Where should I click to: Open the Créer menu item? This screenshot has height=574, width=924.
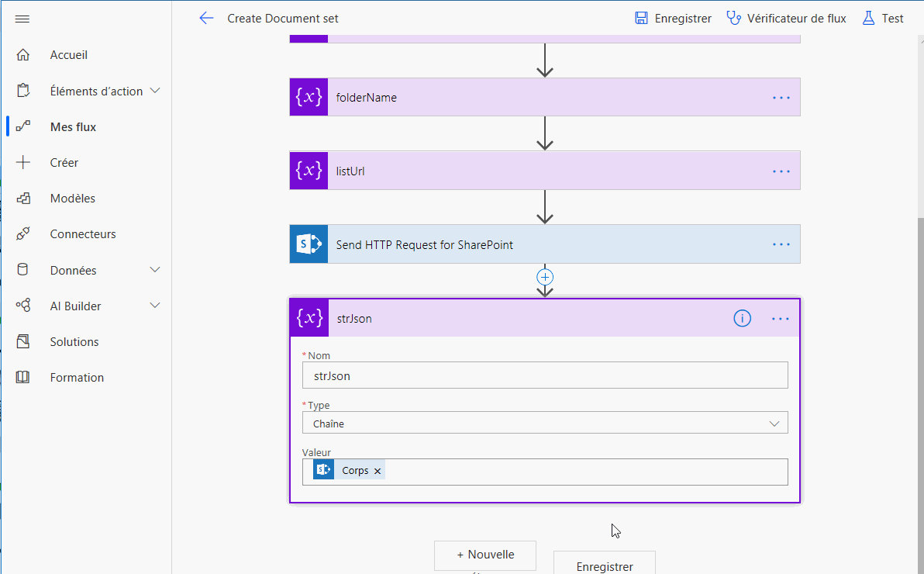tap(64, 163)
